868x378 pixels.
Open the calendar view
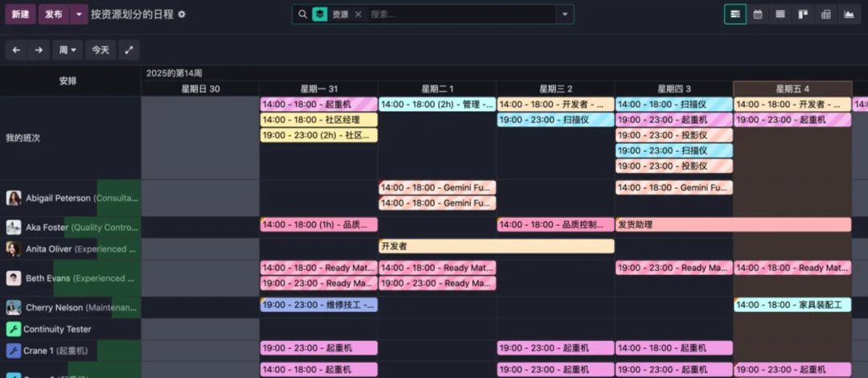757,14
